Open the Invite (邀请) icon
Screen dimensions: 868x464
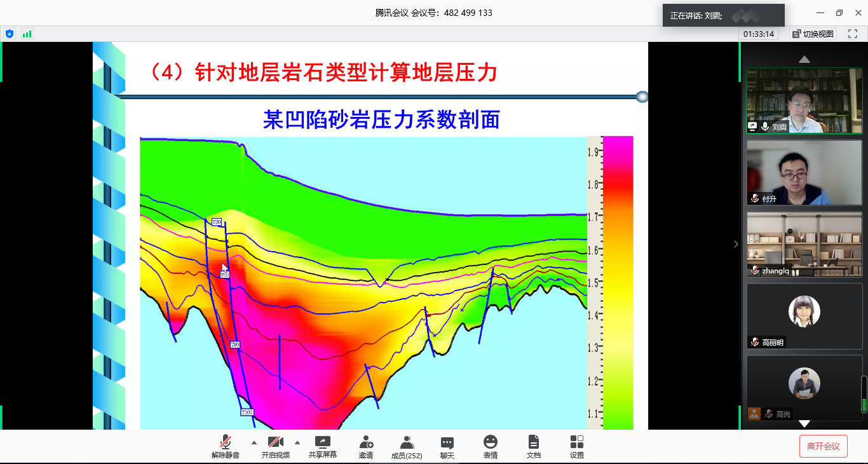366,446
